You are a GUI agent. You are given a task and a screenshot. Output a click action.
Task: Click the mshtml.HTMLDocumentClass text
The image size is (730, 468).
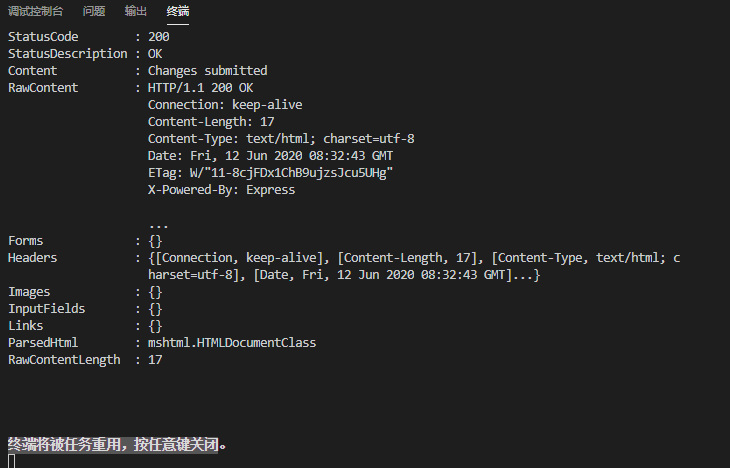point(232,343)
